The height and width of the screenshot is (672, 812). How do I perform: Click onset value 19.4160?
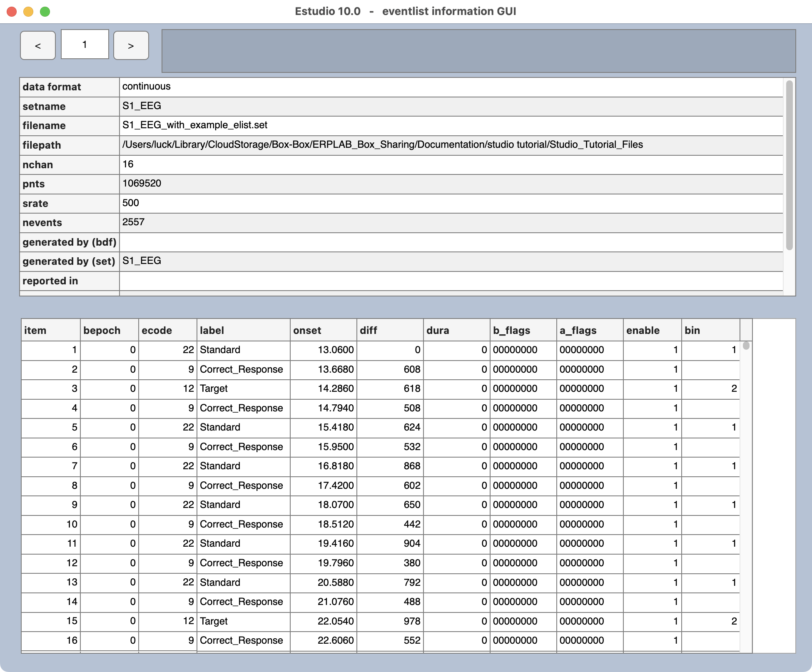click(x=336, y=543)
